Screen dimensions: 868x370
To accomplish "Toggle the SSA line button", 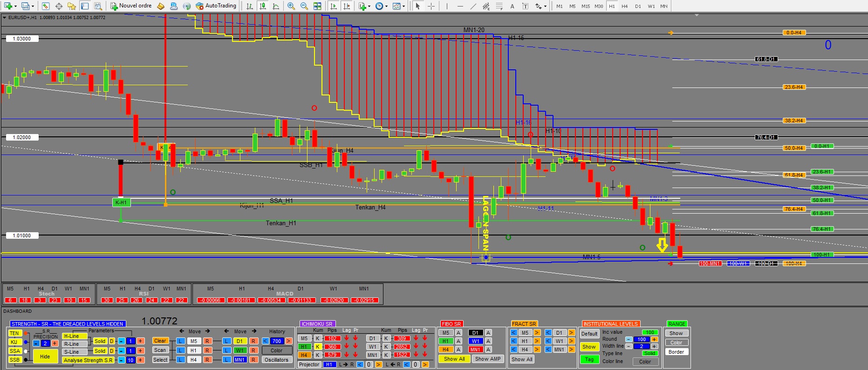I will (15, 351).
